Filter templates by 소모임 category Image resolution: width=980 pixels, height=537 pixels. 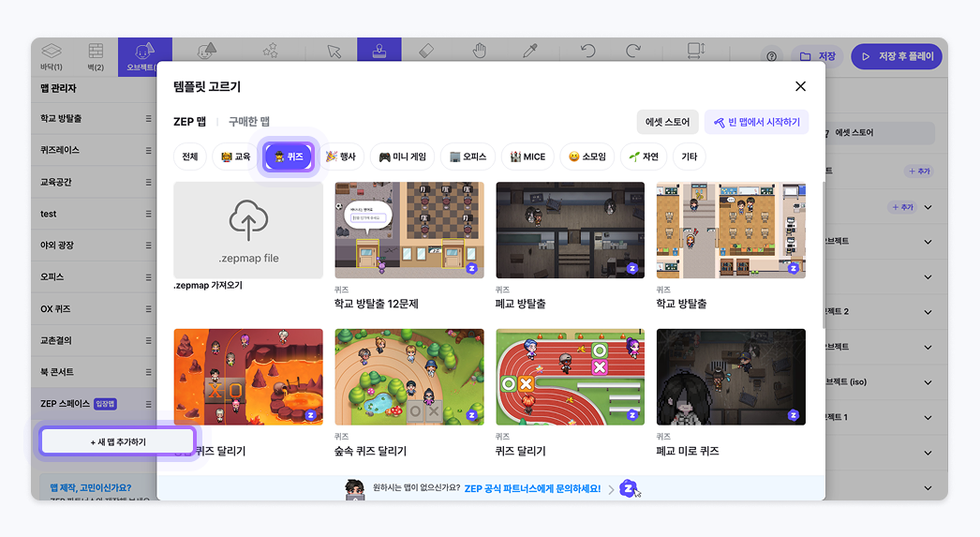pos(587,157)
